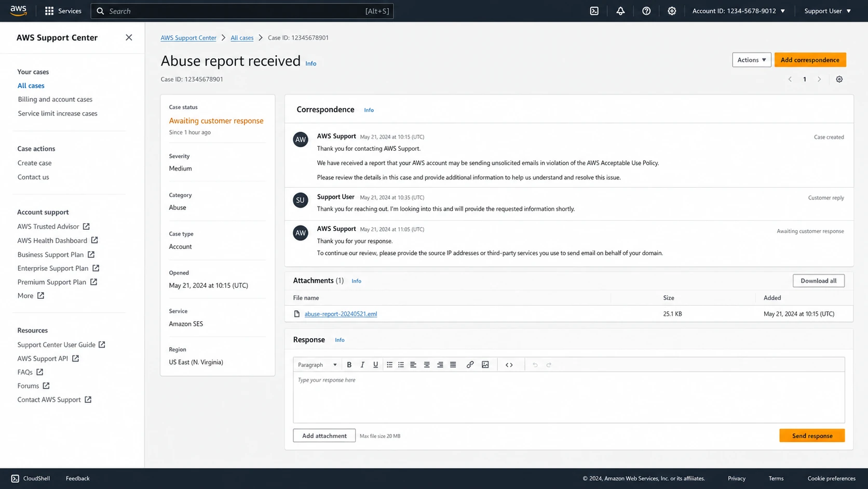This screenshot has height=489, width=868.
Task: Focus the response text area
Action: click(x=569, y=397)
